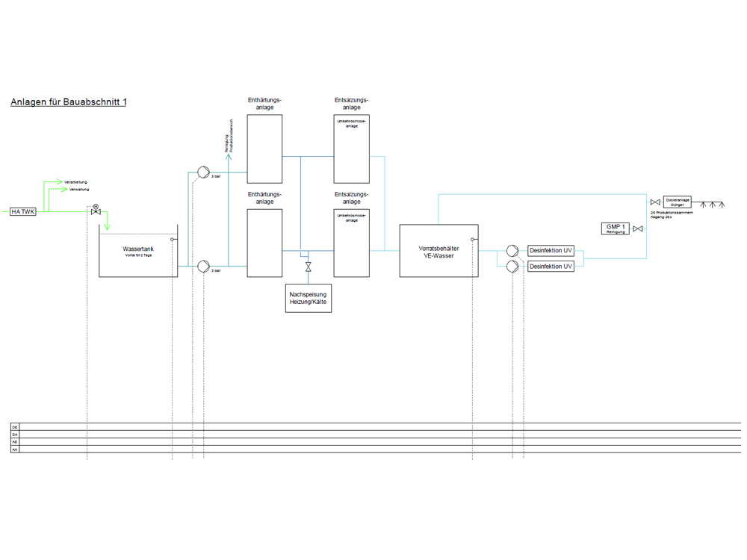The height and width of the screenshot is (560, 747).
Task: Select the vertical "Reinigung Produktionsbereich" label
Action: 229,136
